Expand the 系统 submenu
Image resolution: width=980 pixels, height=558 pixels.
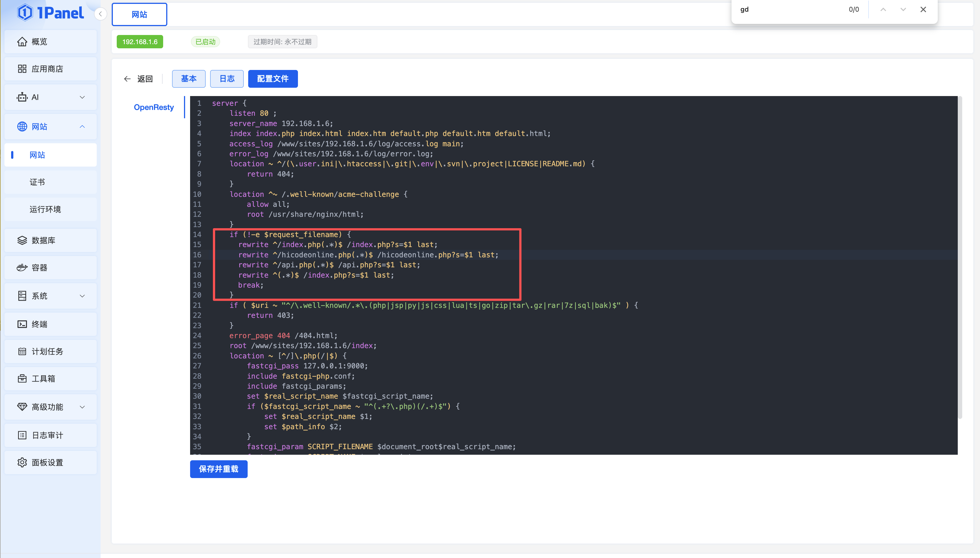[82, 296]
